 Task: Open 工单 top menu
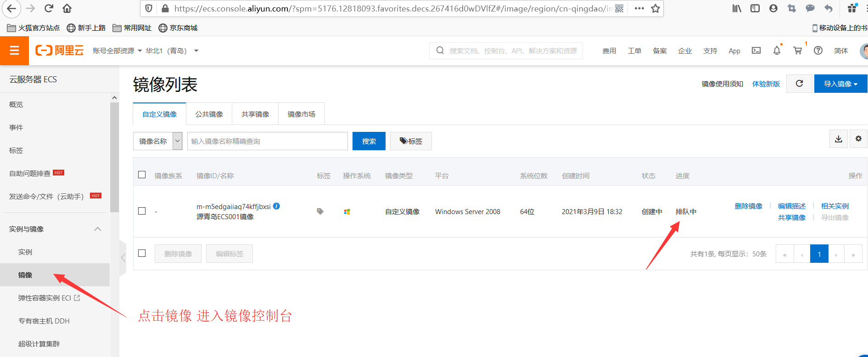click(634, 51)
